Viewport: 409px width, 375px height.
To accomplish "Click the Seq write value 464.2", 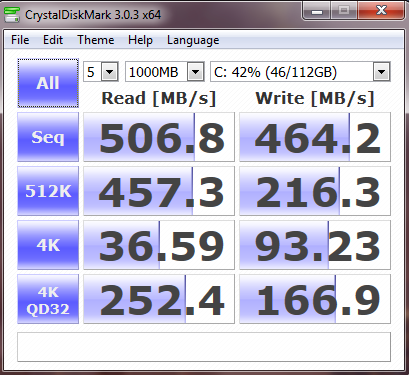I will coord(315,137).
